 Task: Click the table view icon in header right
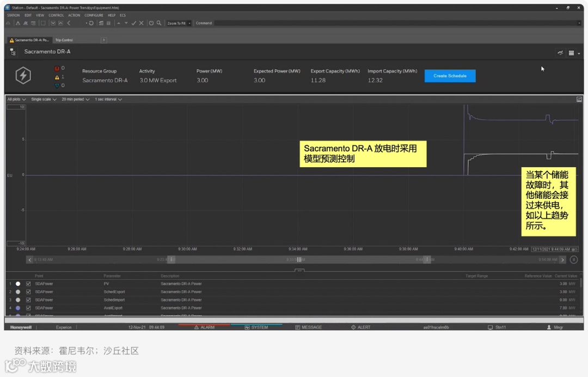tap(571, 53)
